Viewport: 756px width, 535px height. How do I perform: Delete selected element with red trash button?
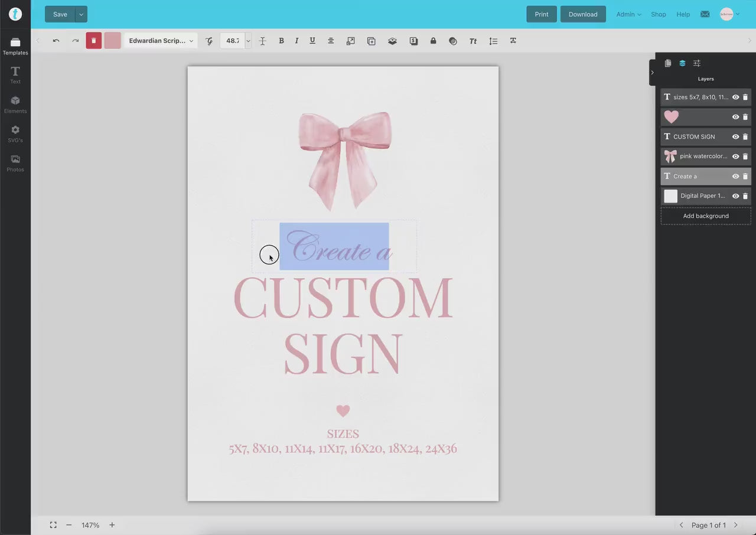point(93,41)
